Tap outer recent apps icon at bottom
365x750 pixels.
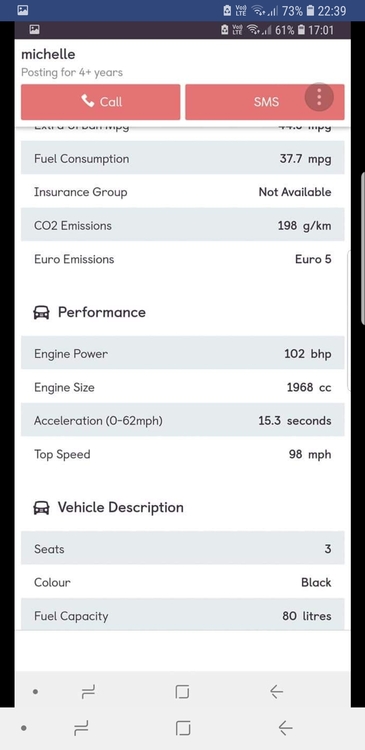pyautogui.click(x=81, y=728)
